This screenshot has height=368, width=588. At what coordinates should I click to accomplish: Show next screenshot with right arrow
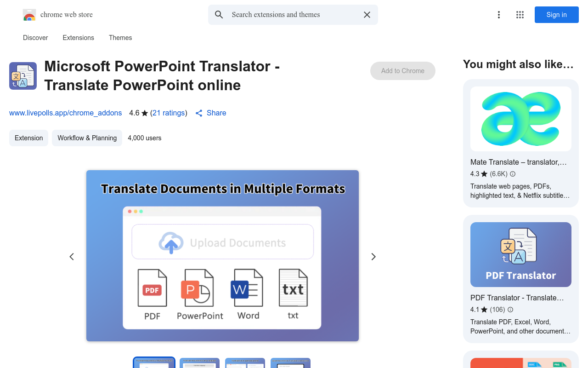pos(373,257)
